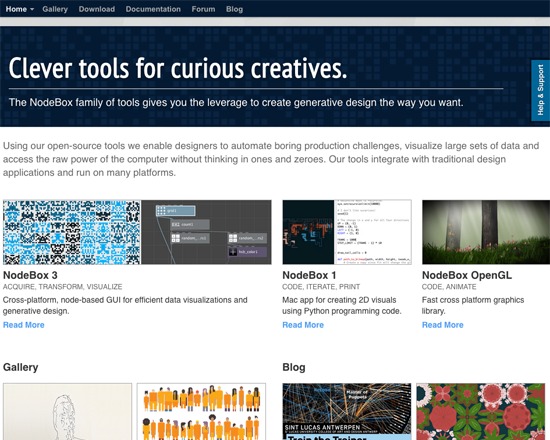The width and height of the screenshot is (550, 440).
Task: Open the line-drawing portrait gallery thumbnail
Action: [67, 412]
